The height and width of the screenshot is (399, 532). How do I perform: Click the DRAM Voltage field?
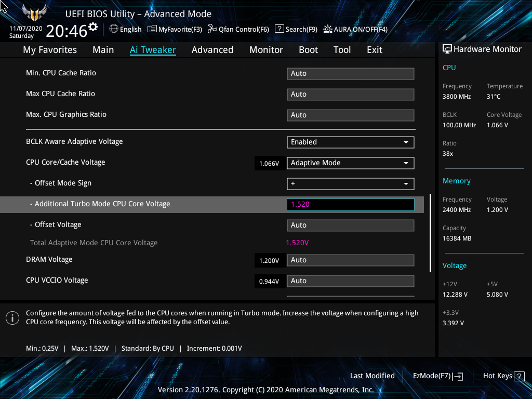pyautogui.click(x=351, y=260)
